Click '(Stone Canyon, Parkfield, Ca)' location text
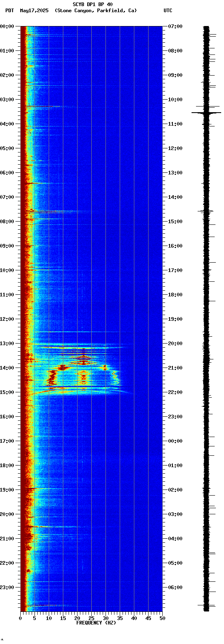 click(96, 11)
